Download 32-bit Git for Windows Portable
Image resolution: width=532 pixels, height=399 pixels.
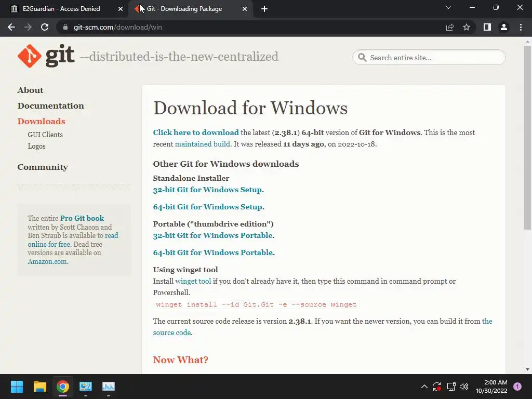(x=212, y=235)
